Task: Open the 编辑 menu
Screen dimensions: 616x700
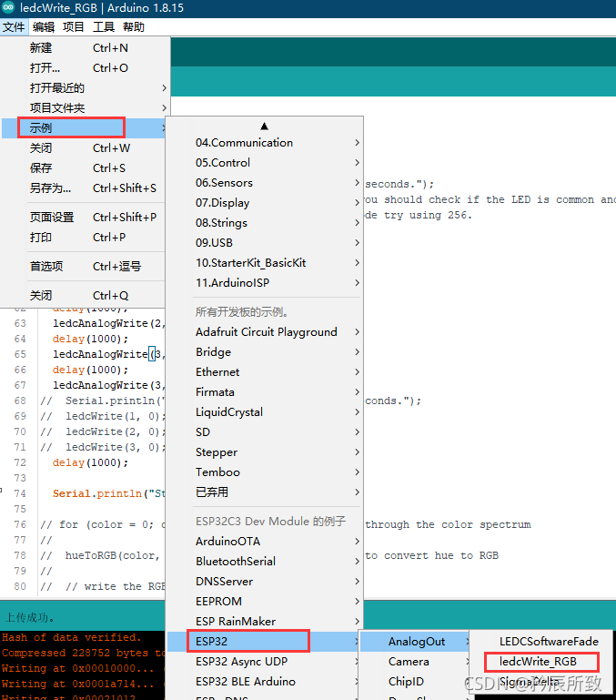Action: pyautogui.click(x=44, y=27)
